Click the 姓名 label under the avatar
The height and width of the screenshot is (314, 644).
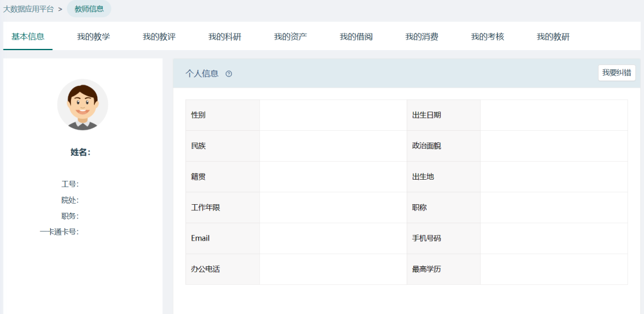coord(80,152)
